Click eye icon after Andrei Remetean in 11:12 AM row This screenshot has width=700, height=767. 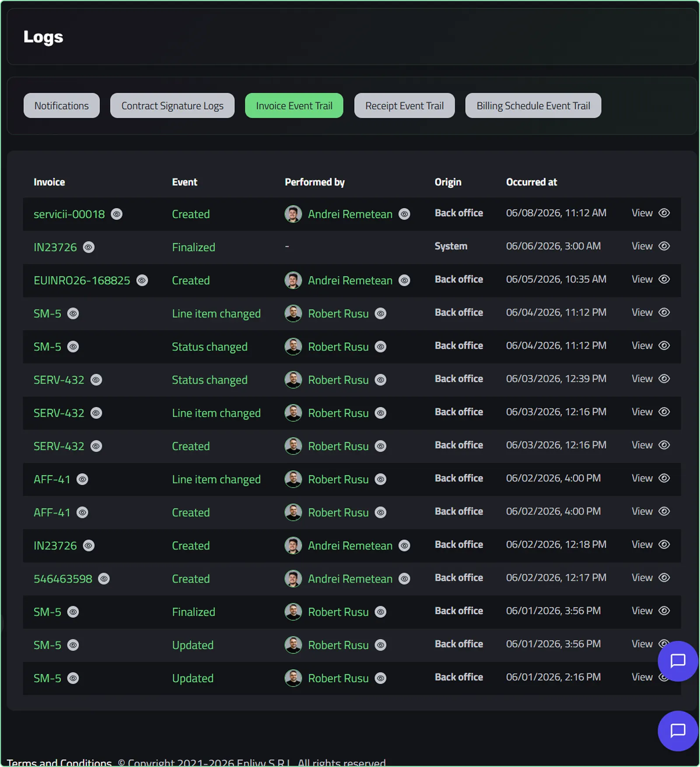tap(405, 214)
